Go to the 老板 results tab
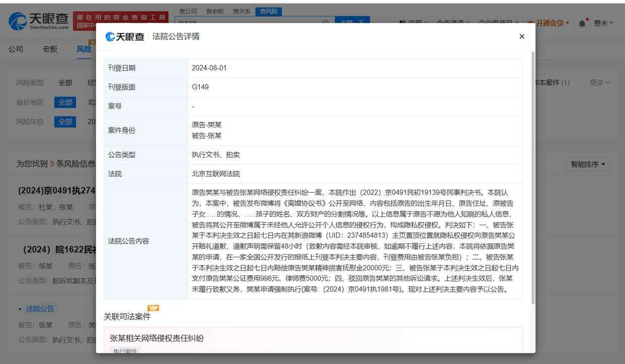This screenshot has height=364, width=625. pos(50,49)
